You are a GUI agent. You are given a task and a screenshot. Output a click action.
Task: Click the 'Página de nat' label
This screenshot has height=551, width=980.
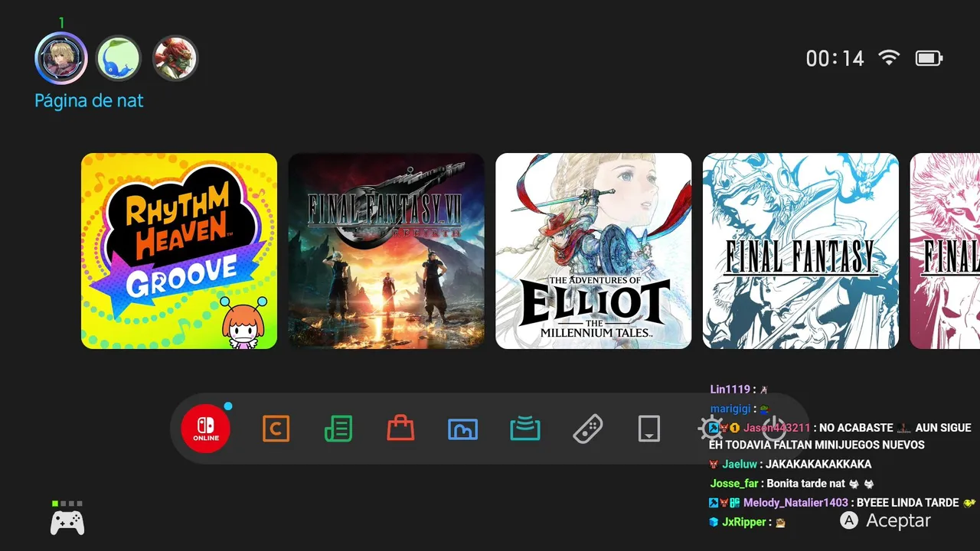tap(89, 100)
